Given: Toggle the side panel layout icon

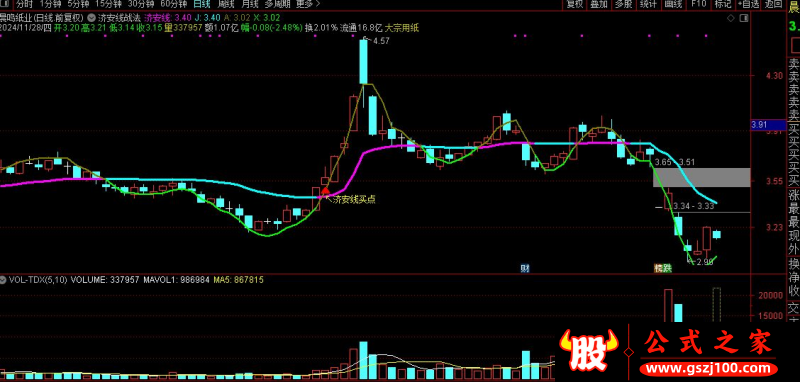Looking at the screenshot, I should click(743, 18).
